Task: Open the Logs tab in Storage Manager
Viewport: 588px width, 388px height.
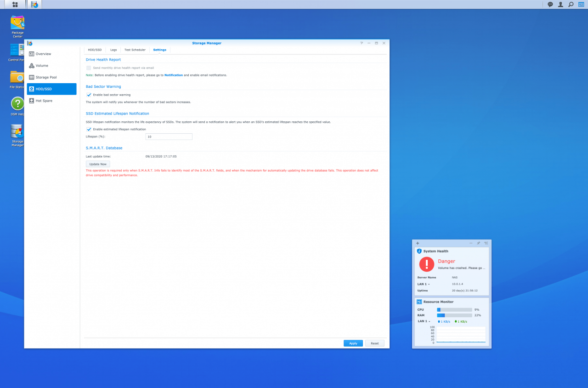Action: (x=113, y=50)
